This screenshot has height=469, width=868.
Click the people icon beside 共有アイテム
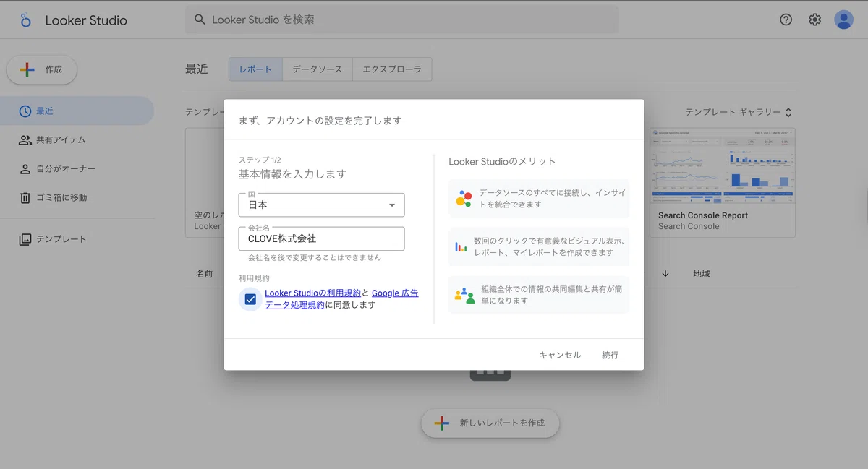[x=25, y=139]
